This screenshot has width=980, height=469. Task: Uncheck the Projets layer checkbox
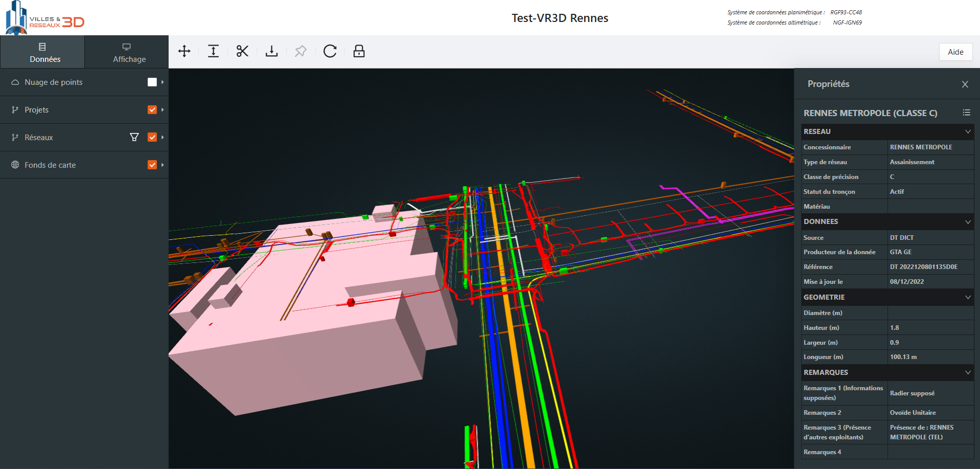pyautogui.click(x=152, y=110)
